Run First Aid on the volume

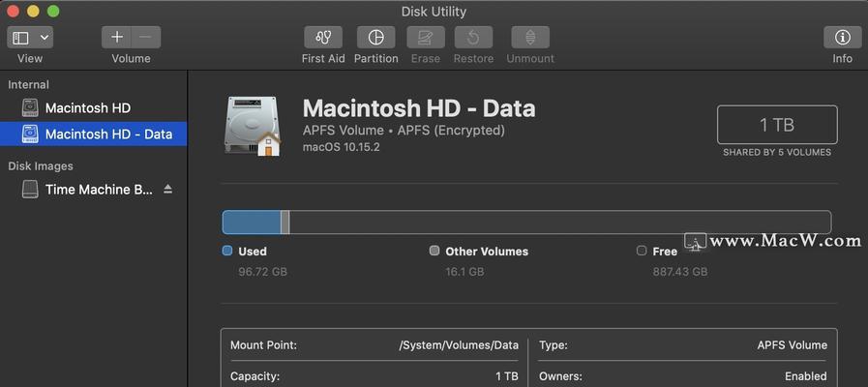click(323, 38)
